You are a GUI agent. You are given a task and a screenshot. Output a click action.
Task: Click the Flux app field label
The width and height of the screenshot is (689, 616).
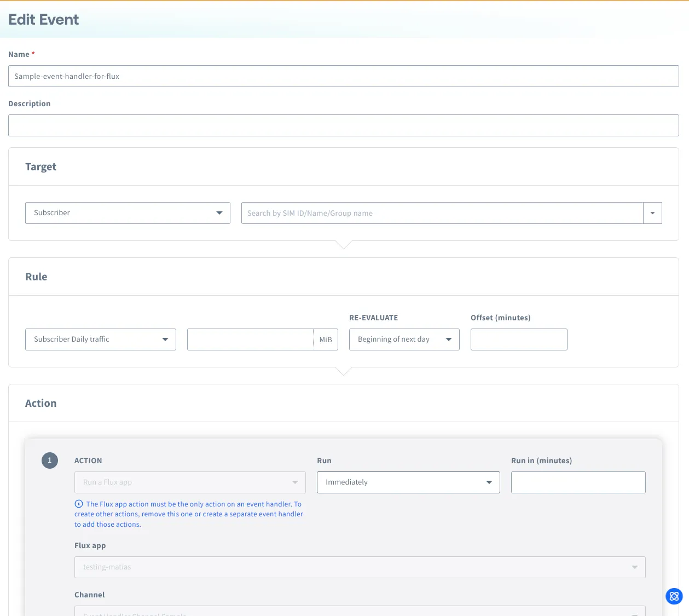pos(90,545)
